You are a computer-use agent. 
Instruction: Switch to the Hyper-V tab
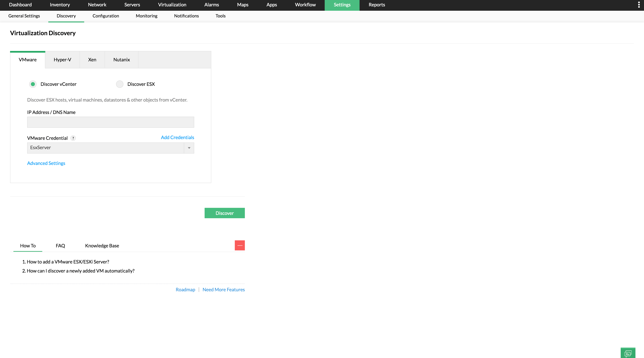(62, 60)
